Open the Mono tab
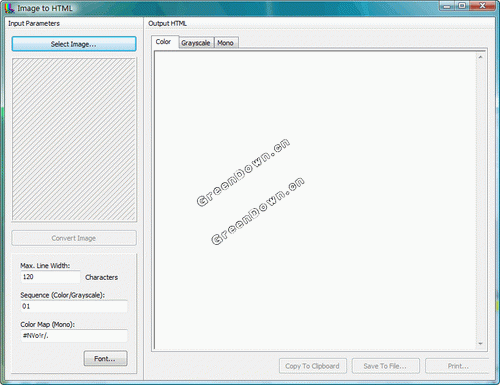 click(226, 43)
